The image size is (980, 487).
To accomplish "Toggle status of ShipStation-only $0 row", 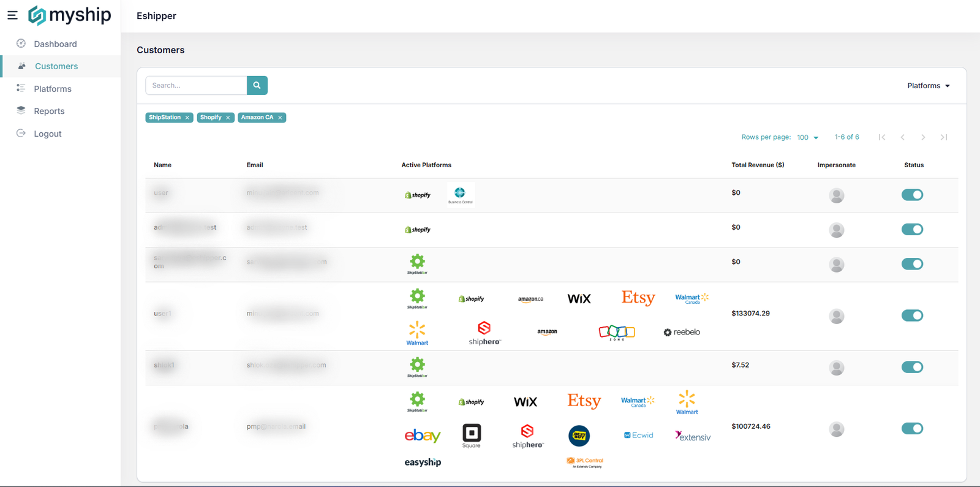I will coord(912,264).
